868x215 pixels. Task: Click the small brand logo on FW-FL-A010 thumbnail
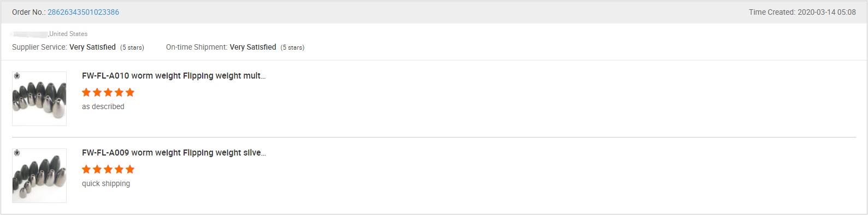pos(17,76)
